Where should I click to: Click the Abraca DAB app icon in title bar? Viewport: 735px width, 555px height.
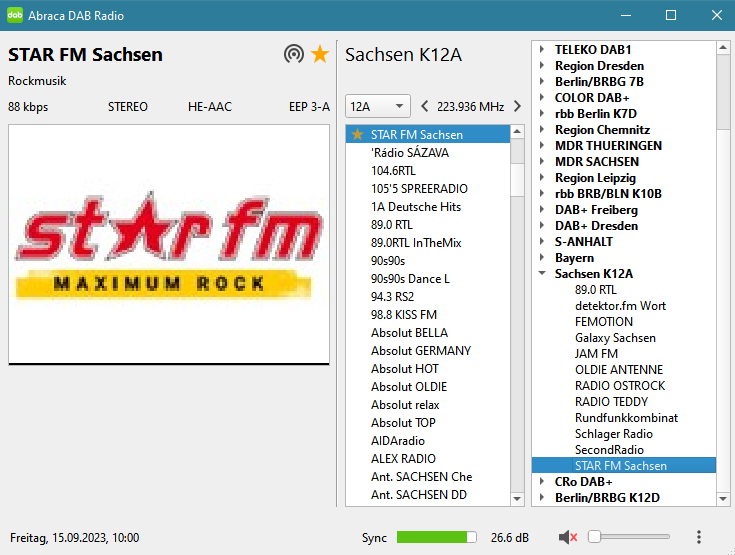(x=15, y=15)
